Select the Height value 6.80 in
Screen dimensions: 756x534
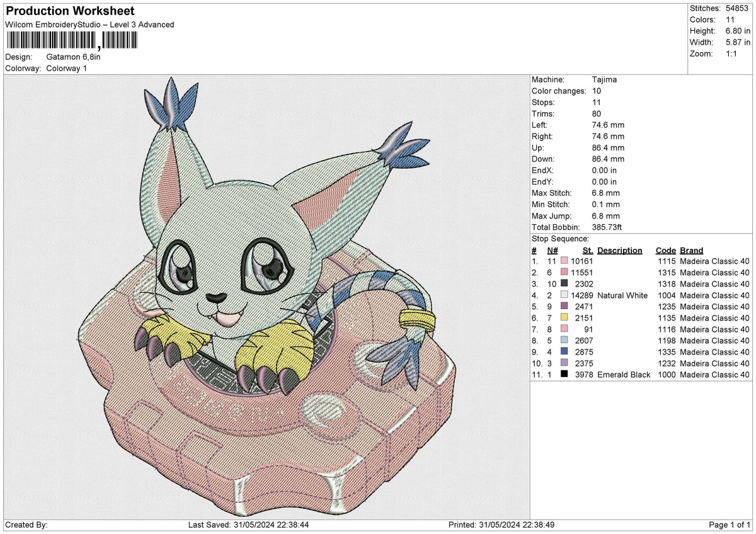pyautogui.click(x=738, y=31)
